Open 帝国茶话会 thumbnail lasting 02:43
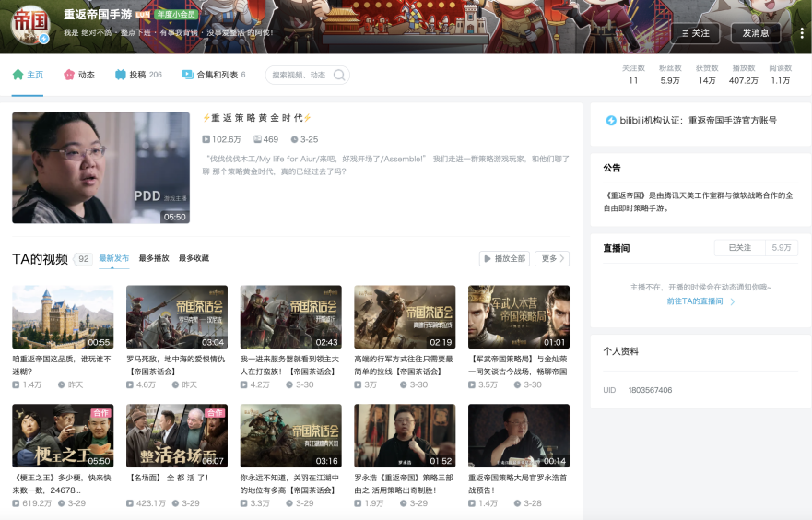Screen dimensions: 812x520 (x=290, y=317)
